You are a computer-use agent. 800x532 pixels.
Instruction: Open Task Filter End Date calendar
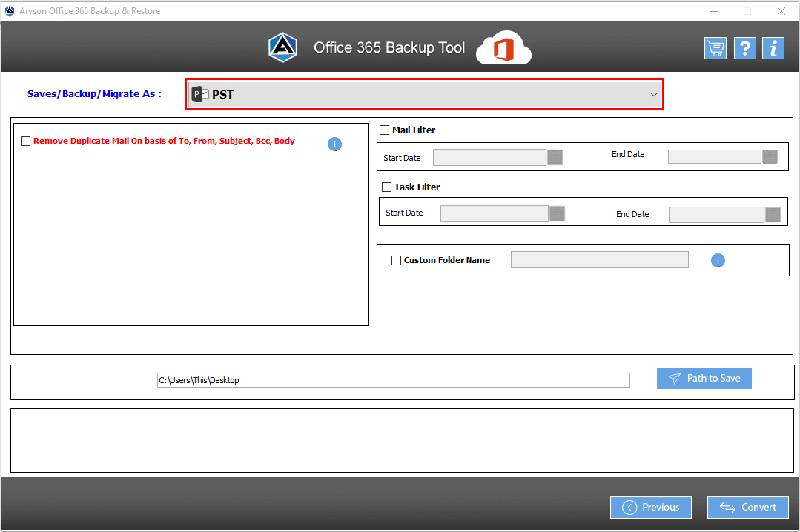(x=773, y=215)
